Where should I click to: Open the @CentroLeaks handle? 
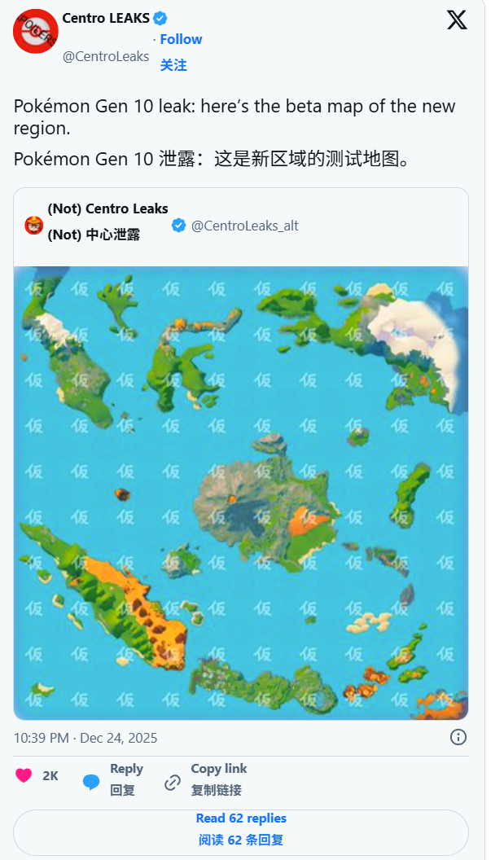106,56
